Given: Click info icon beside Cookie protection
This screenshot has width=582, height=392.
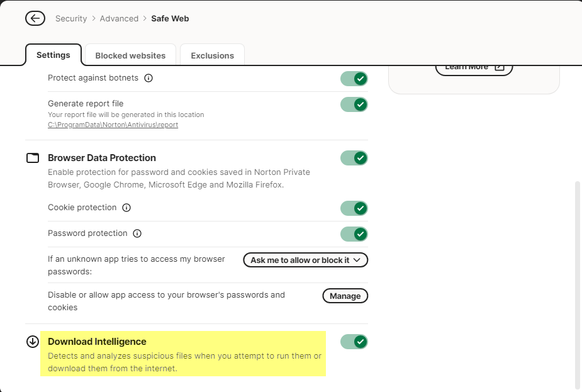Looking at the screenshot, I should click(126, 208).
